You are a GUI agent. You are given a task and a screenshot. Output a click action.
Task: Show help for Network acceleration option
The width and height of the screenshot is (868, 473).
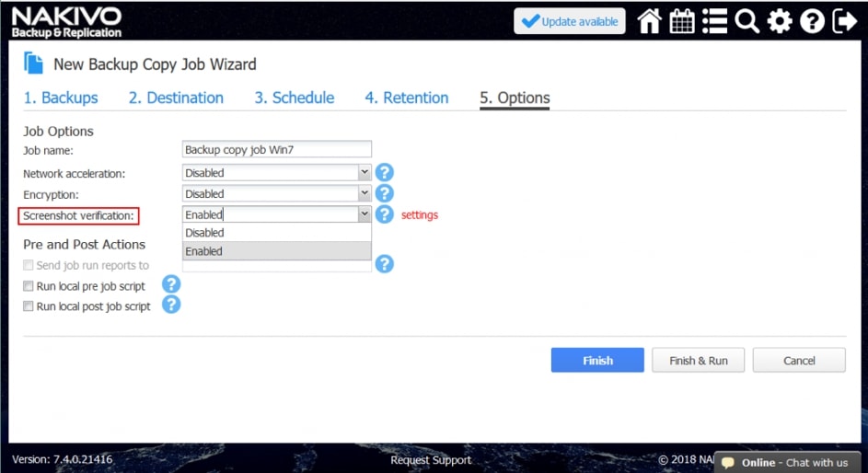click(x=384, y=172)
